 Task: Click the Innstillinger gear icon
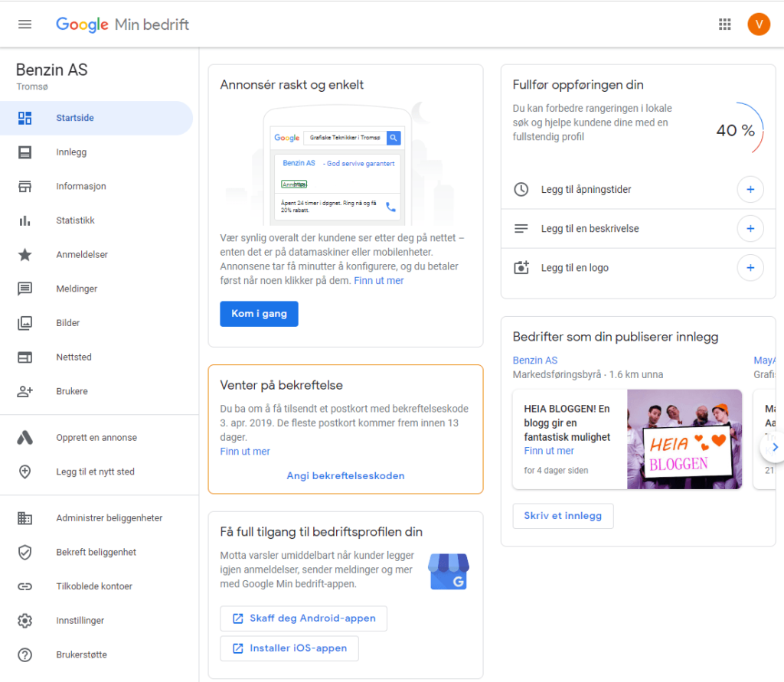click(x=24, y=621)
